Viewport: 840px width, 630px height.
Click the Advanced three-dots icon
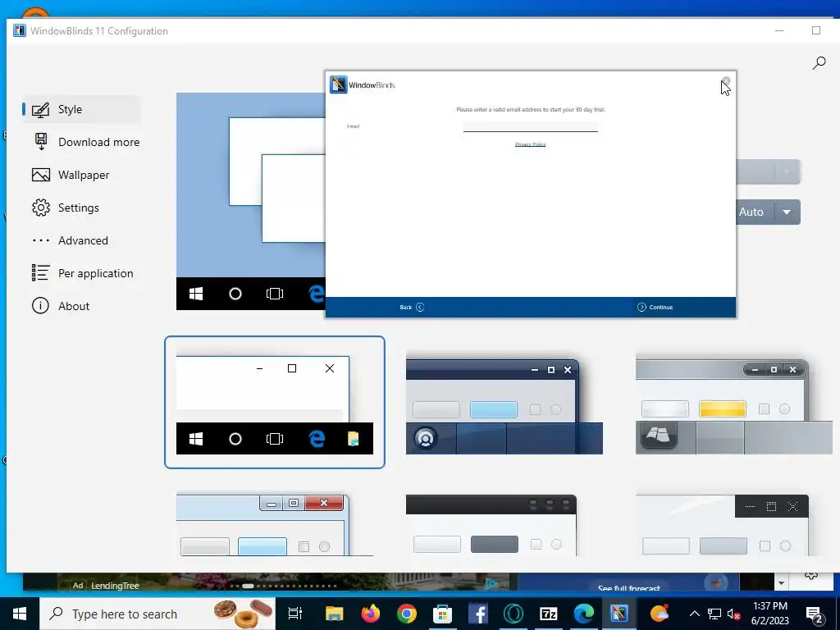point(41,240)
